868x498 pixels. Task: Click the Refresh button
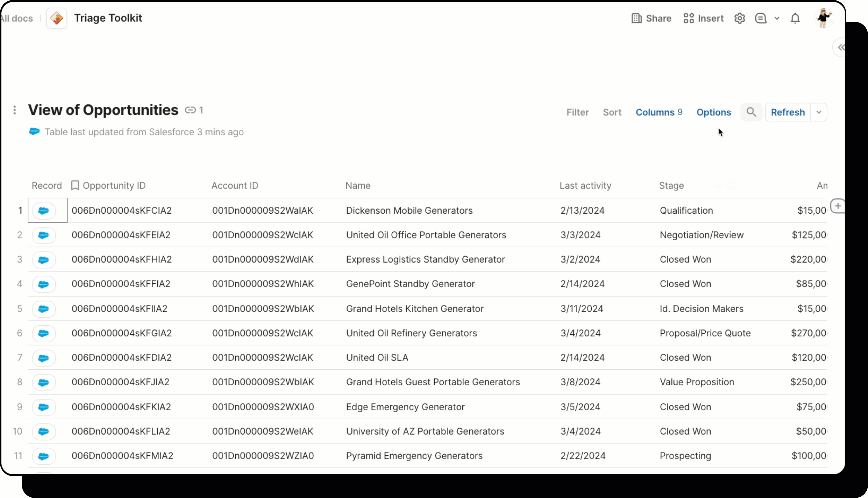[788, 112]
